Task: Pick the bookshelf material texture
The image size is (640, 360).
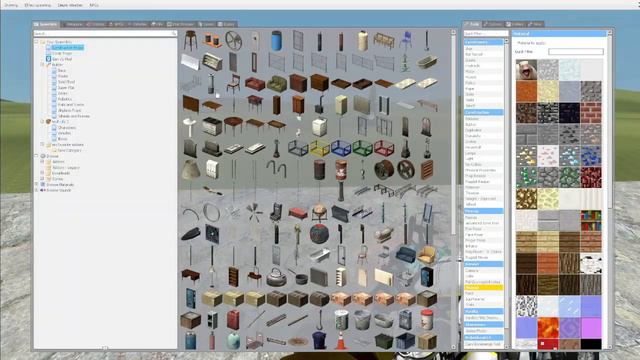Action: 591,220
